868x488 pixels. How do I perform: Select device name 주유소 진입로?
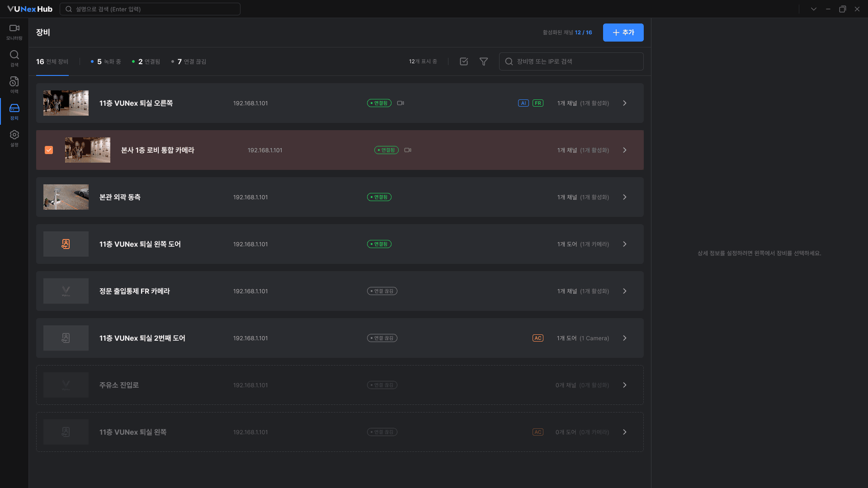(x=119, y=385)
